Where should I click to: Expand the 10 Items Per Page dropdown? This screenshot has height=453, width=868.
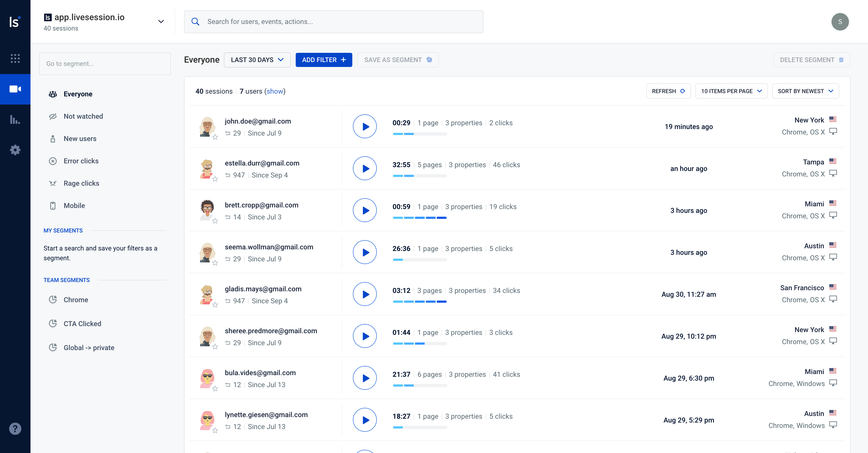731,91
